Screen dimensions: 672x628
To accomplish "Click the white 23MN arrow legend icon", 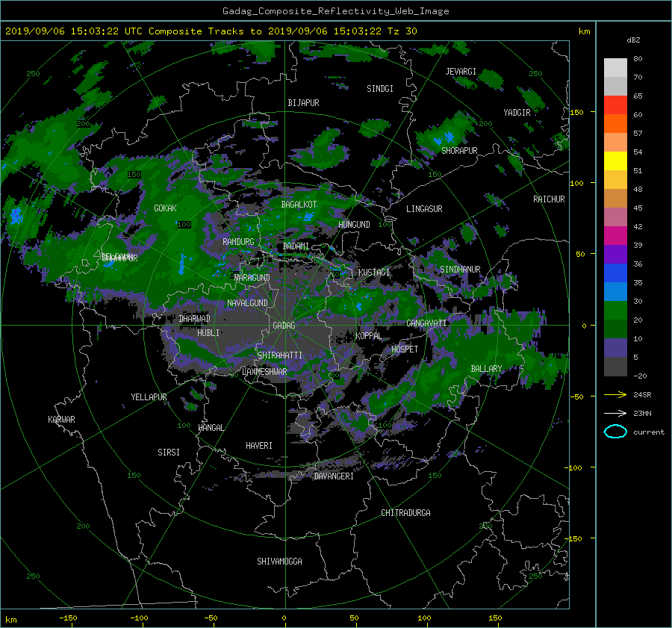I will [x=615, y=413].
